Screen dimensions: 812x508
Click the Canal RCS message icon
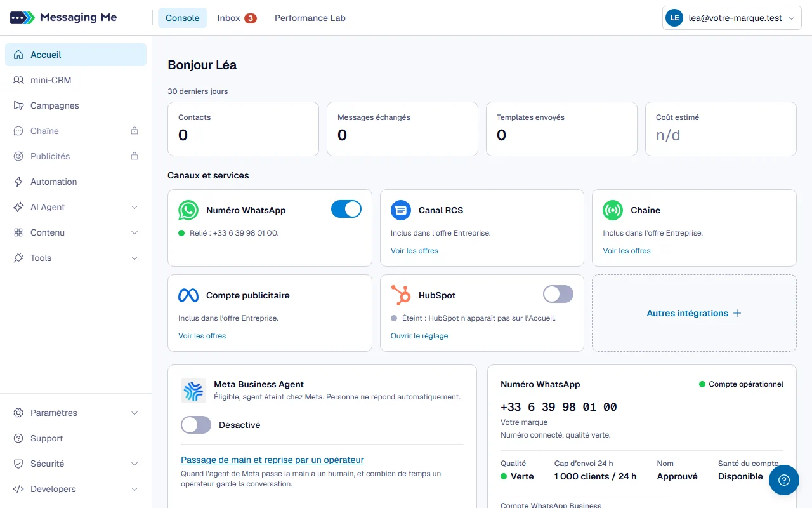tap(401, 210)
